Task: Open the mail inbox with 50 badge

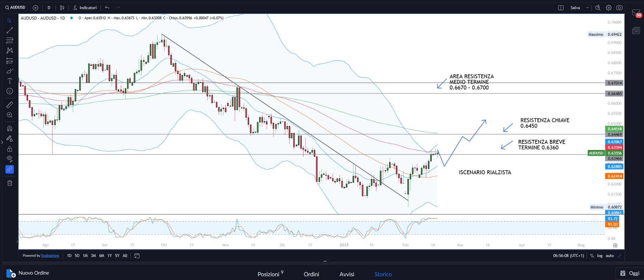Action: pos(636,13)
